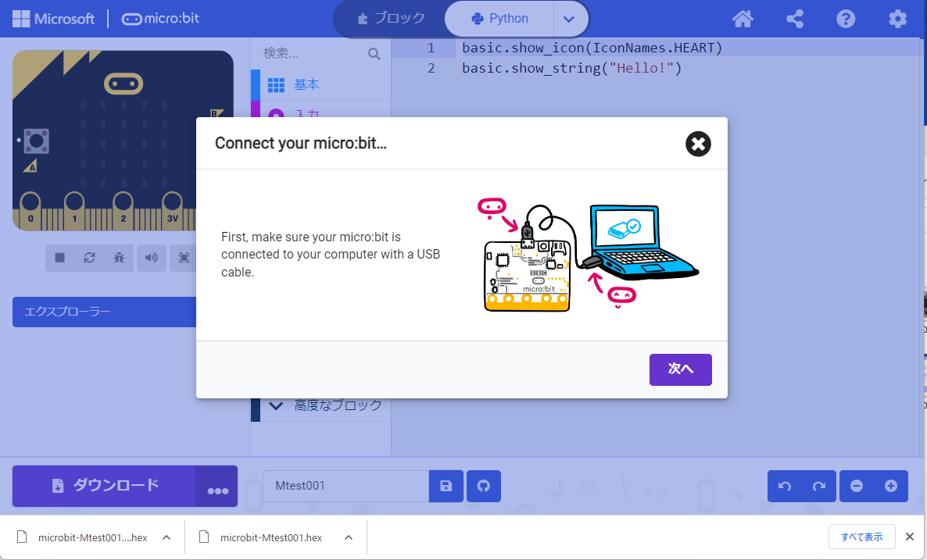Image resolution: width=927 pixels, height=560 pixels.
Task: Click the search magnifier icon
Action: click(374, 54)
